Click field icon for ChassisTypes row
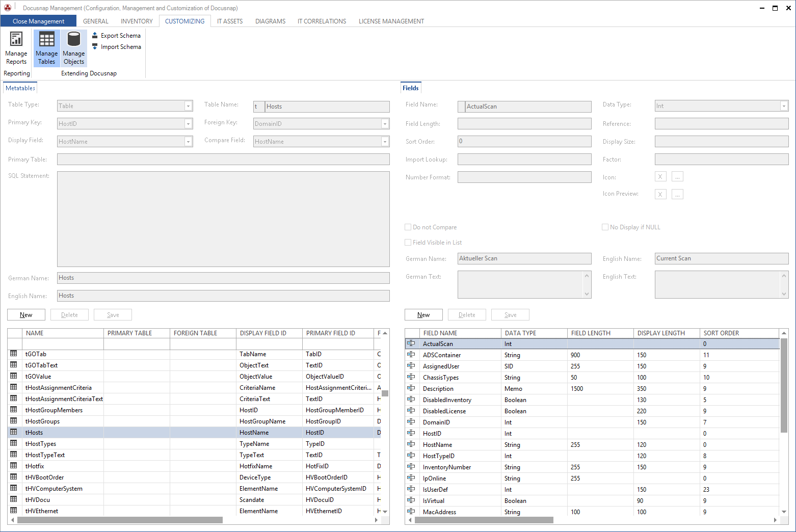 coord(411,377)
